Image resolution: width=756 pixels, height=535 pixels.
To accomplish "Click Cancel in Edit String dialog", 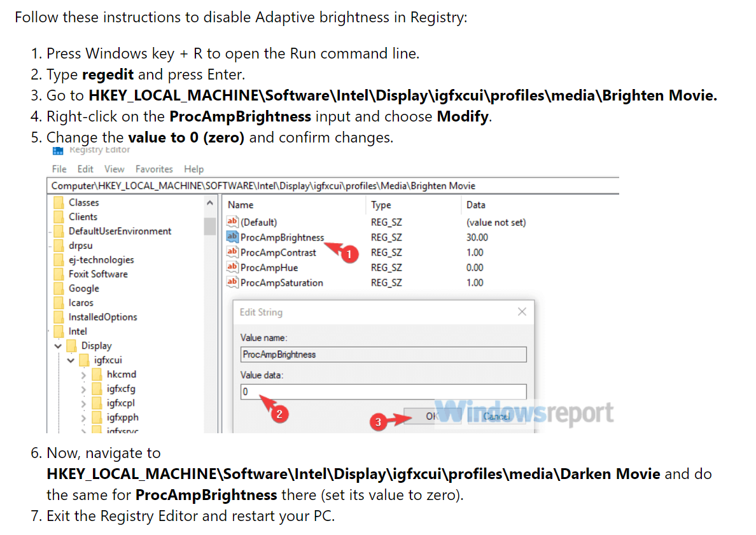I will coord(496,416).
